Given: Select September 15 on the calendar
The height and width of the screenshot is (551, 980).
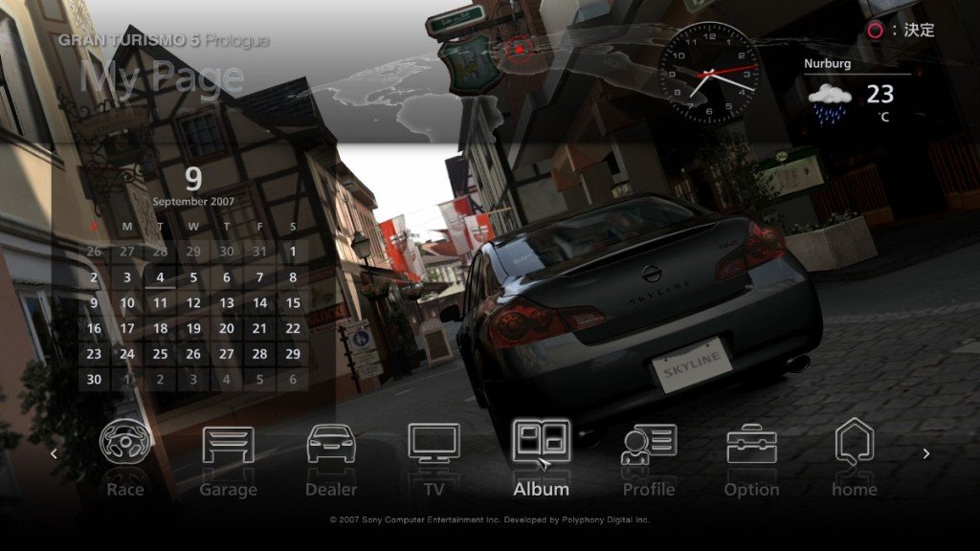Looking at the screenshot, I should [293, 303].
